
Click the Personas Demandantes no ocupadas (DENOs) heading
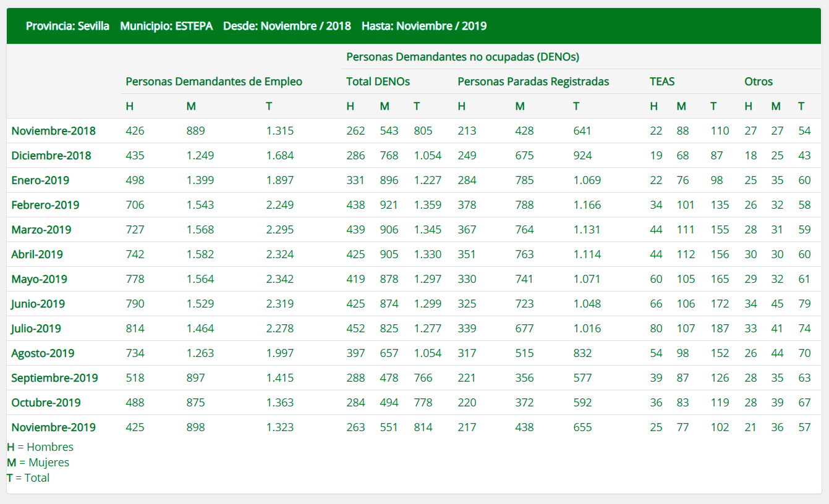[x=462, y=57]
